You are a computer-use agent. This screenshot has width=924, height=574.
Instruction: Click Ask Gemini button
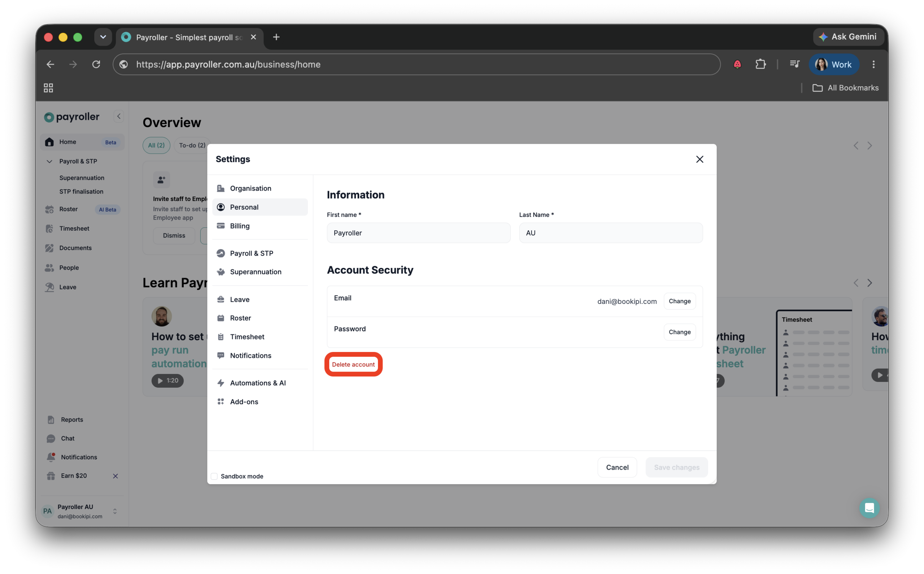[x=848, y=37]
